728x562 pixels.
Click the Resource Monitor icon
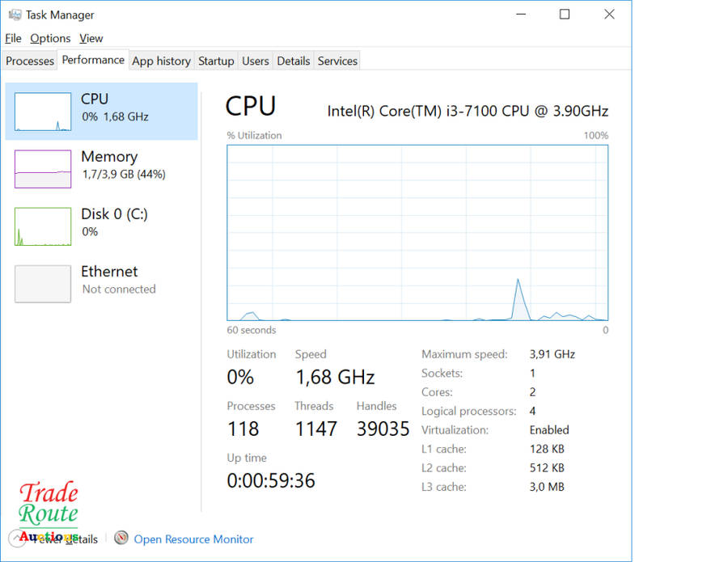pyautogui.click(x=121, y=539)
